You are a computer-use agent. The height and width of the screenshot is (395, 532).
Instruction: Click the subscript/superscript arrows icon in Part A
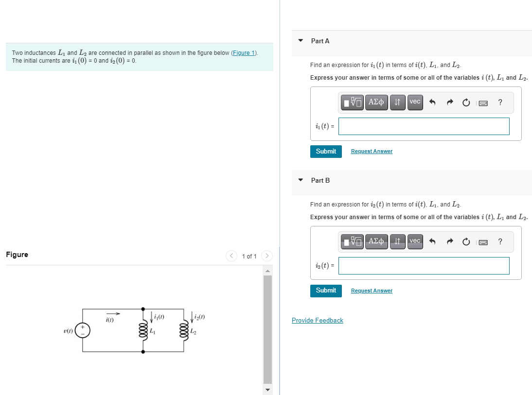pyautogui.click(x=397, y=102)
